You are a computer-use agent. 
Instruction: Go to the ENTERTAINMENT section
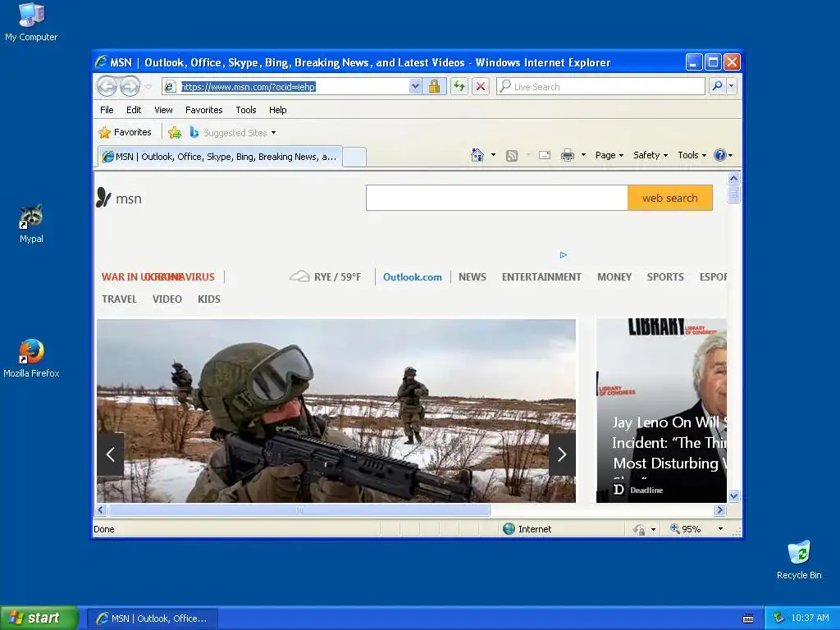[x=541, y=277]
